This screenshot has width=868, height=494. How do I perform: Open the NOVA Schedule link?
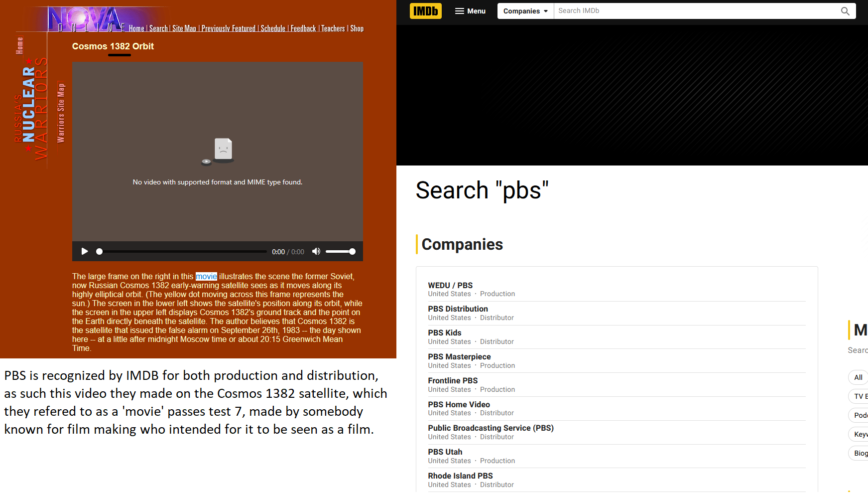[x=273, y=29]
